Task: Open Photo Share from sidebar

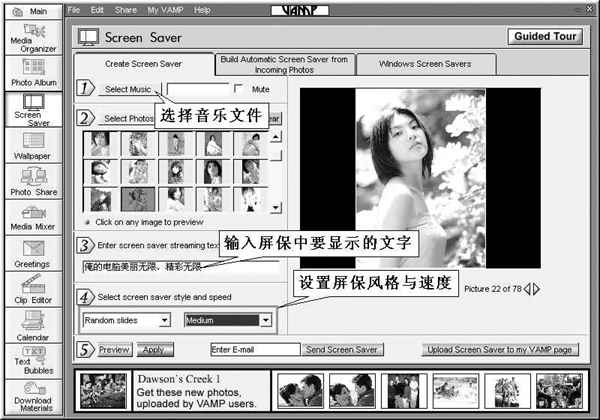Action: pyautogui.click(x=33, y=182)
